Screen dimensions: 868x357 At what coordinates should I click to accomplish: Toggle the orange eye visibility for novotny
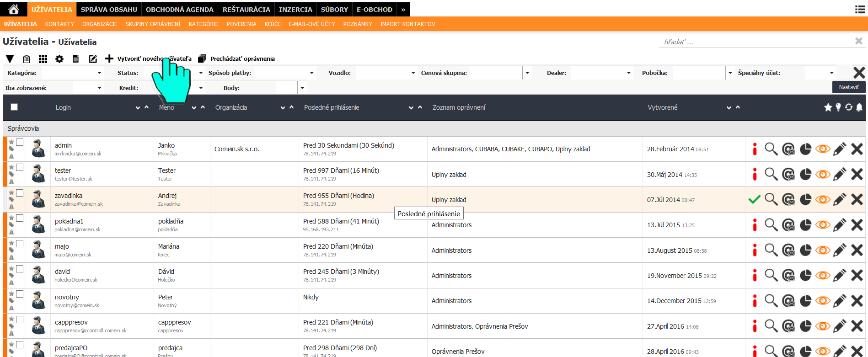click(822, 301)
